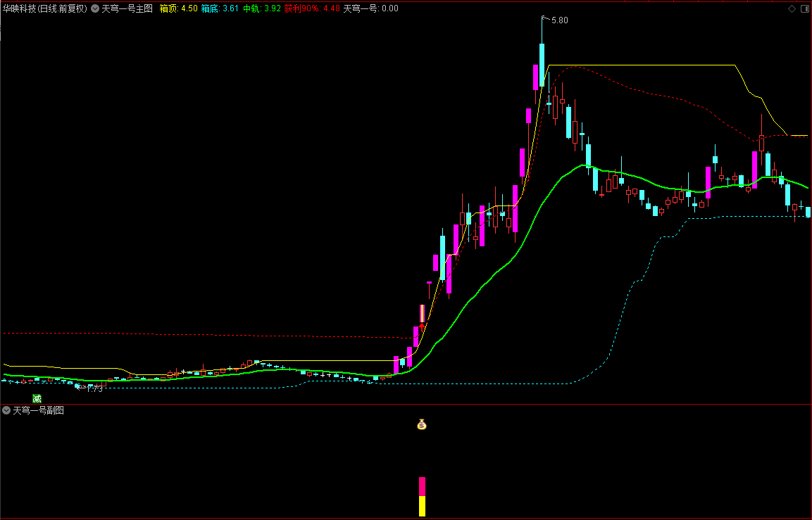Viewport: 812px width, 520px height.
Task: Select the 5.80 high price label
Action: (x=559, y=20)
